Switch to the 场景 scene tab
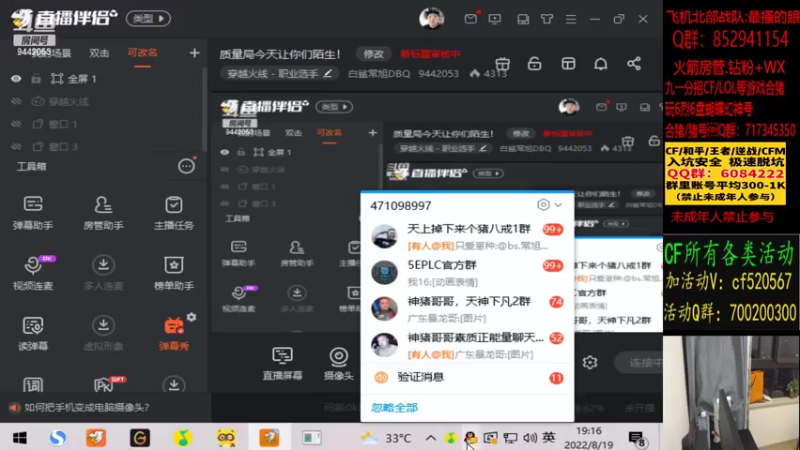This screenshot has height=450, width=800. tap(57, 53)
